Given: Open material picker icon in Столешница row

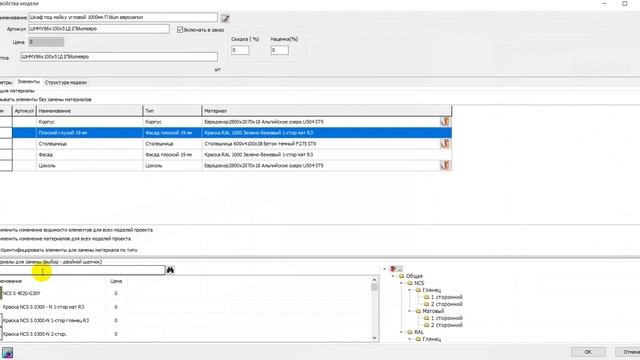Looking at the screenshot, I should (x=445, y=144).
